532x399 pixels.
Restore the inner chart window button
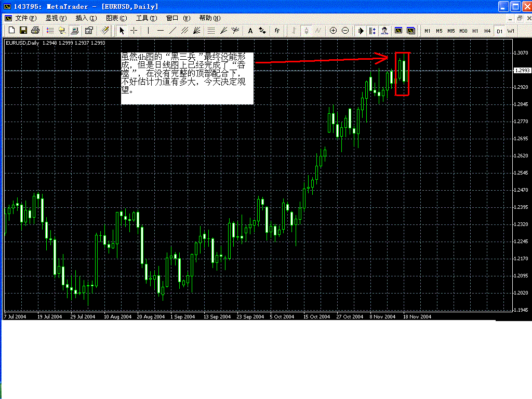520,18
